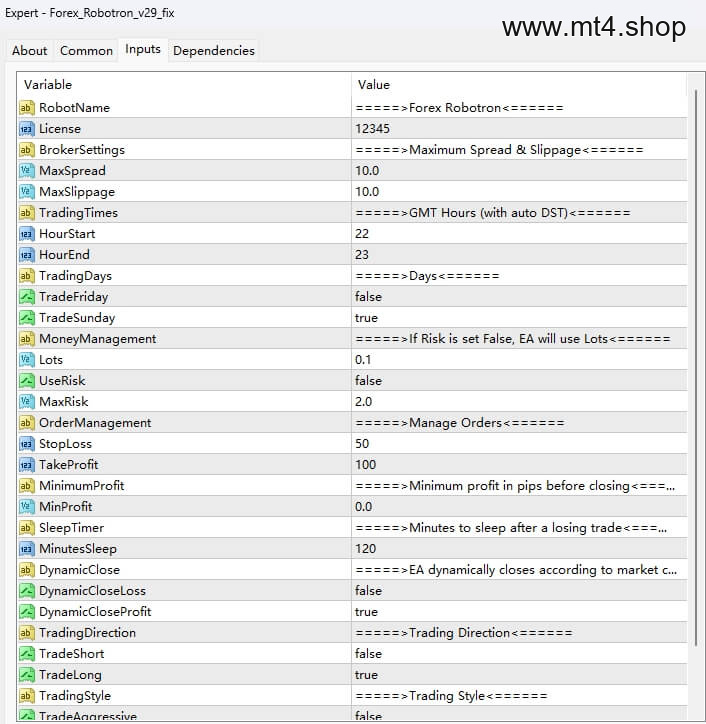Click the UseRisk boolean icon
Screen dimensions: 706x724
pos(27,381)
